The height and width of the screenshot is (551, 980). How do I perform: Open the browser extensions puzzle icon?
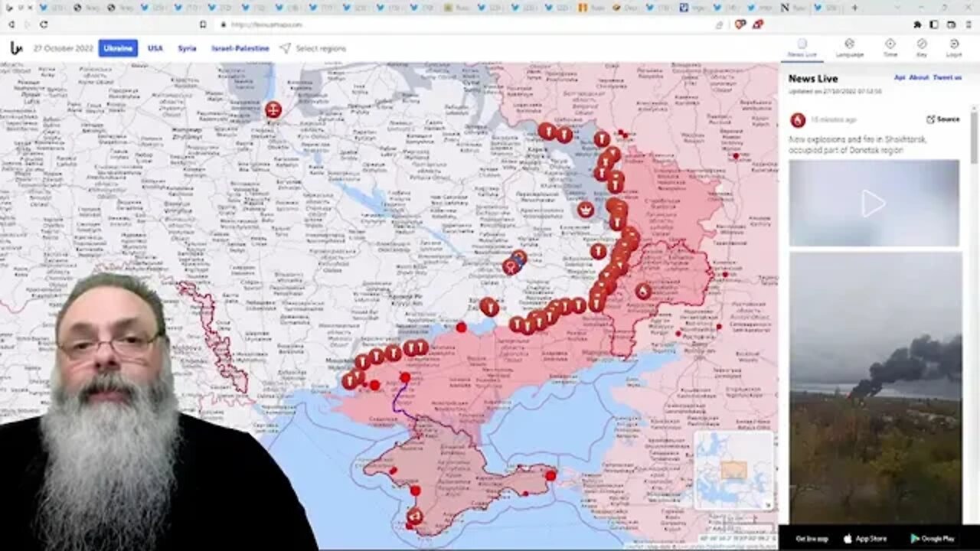917,24
